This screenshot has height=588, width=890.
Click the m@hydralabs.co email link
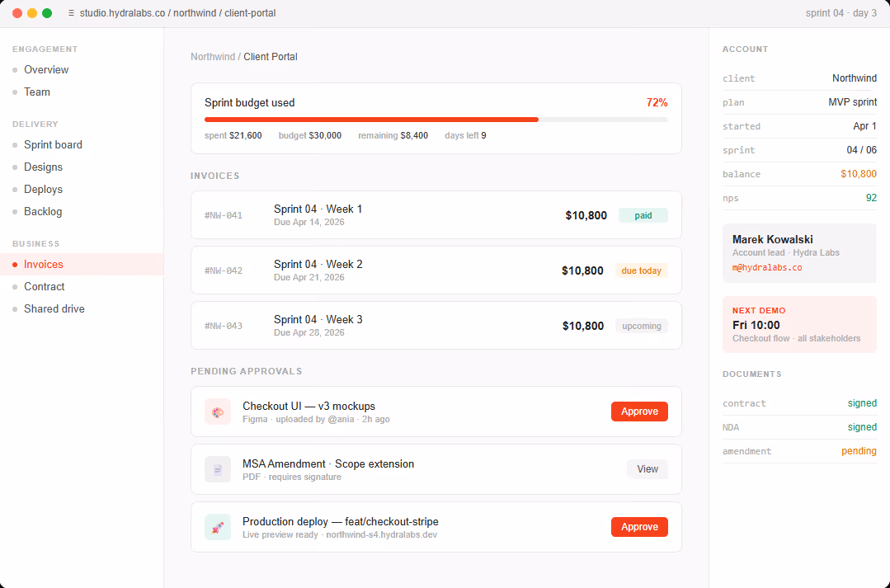coord(767,267)
